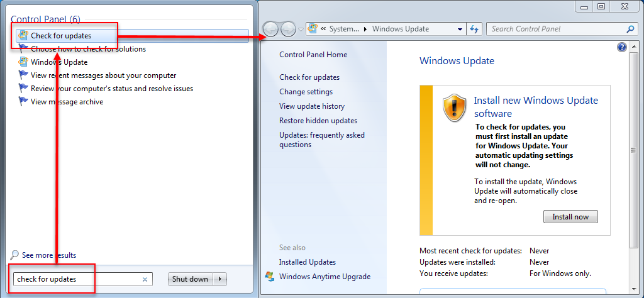This screenshot has height=298, width=644.
Task: Open Windows Update help icon
Action: click(x=622, y=47)
